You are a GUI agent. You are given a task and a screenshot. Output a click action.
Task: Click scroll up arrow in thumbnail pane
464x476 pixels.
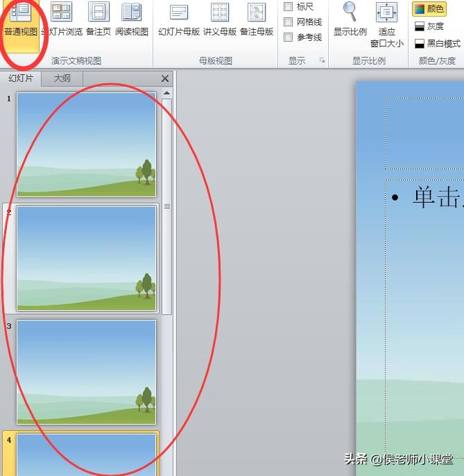166,93
